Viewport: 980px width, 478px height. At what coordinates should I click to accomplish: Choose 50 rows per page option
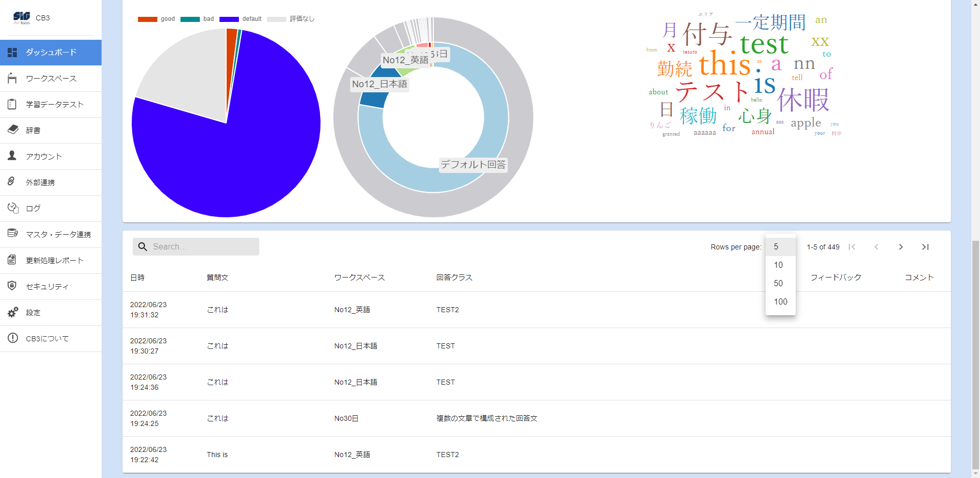[778, 283]
